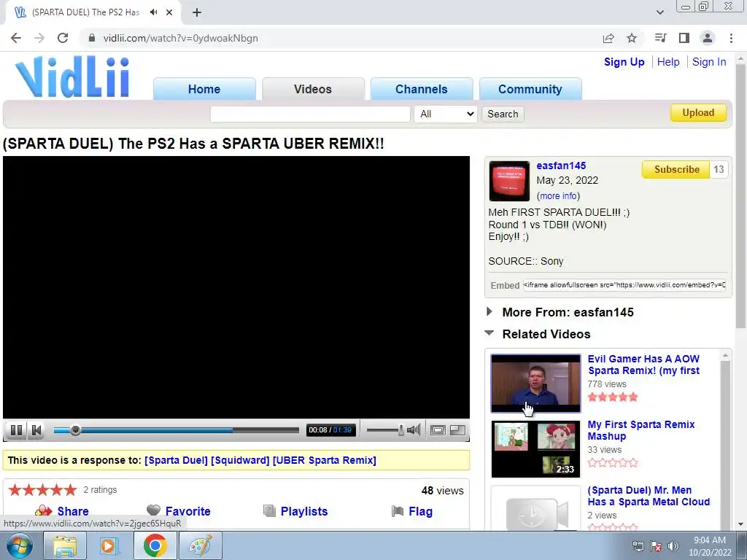747x560 pixels.
Task: Open Chrome side panel icon
Action: click(684, 38)
